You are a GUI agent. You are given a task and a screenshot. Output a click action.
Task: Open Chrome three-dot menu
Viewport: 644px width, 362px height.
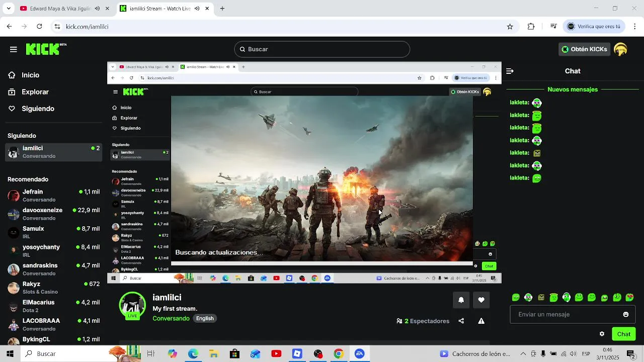click(x=635, y=27)
